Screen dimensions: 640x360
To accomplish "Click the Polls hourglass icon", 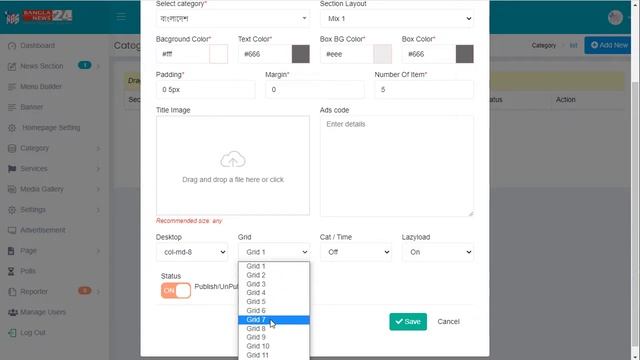I will tap(11, 271).
